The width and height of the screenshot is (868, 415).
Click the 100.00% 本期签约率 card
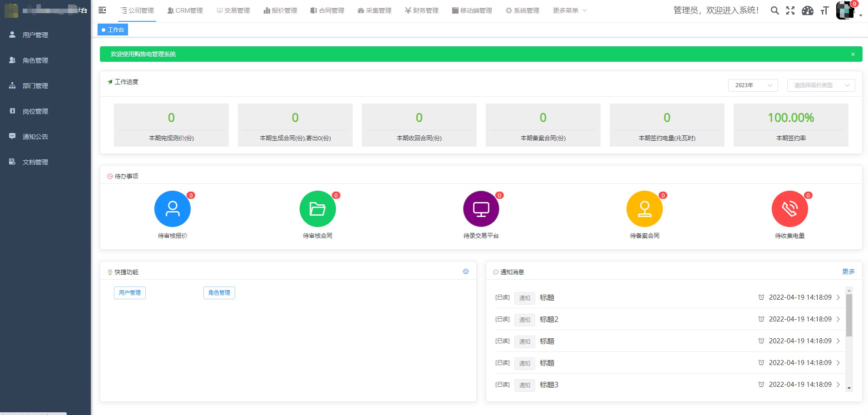[791, 125]
